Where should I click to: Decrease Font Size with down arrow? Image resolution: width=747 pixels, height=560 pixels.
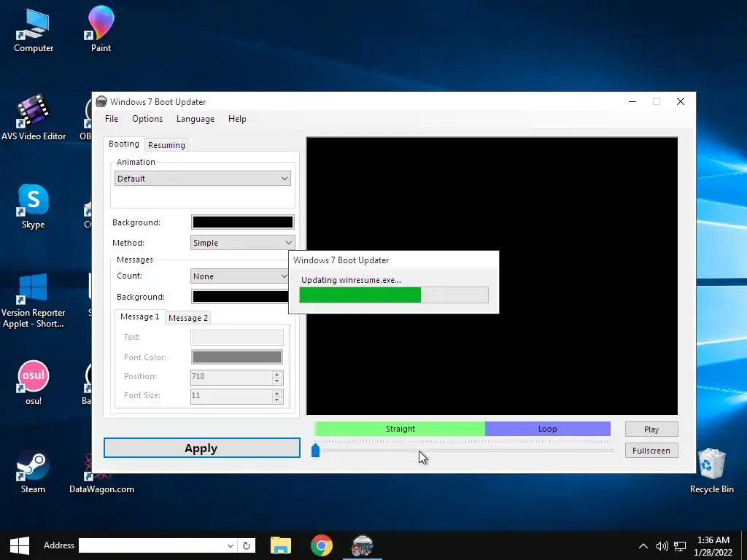pos(276,400)
